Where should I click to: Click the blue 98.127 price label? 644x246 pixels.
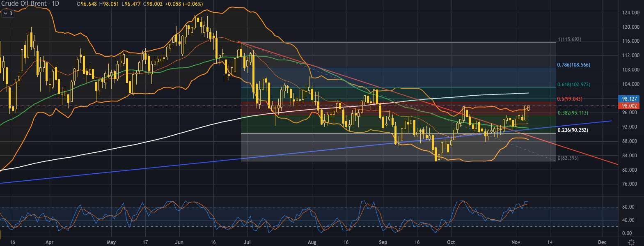(x=629, y=99)
